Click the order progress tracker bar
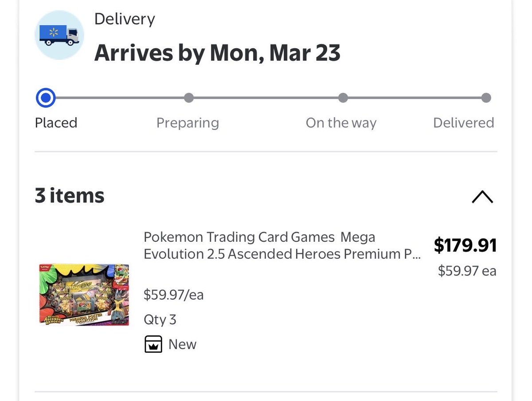The image size is (532, 401). click(x=266, y=98)
